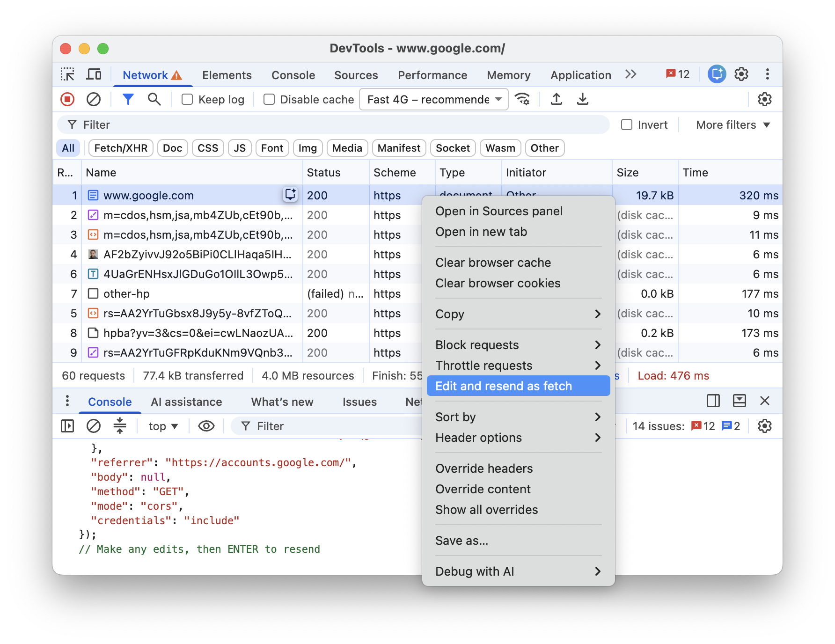Stop recording network log
835x644 pixels.
click(67, 99)
